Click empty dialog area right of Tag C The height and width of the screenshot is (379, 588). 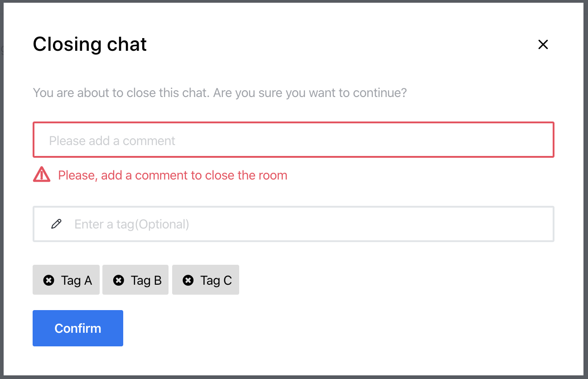coord(385,281)
